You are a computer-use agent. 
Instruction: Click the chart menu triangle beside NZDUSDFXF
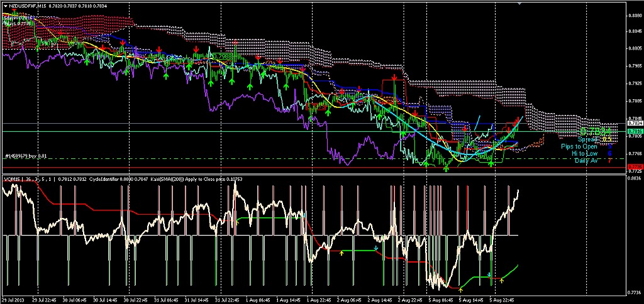5,5
